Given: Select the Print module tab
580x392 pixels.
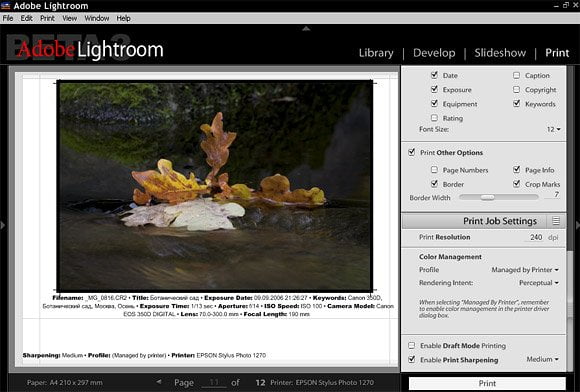Looking at the screenshot, I should (x=557, y=53).
